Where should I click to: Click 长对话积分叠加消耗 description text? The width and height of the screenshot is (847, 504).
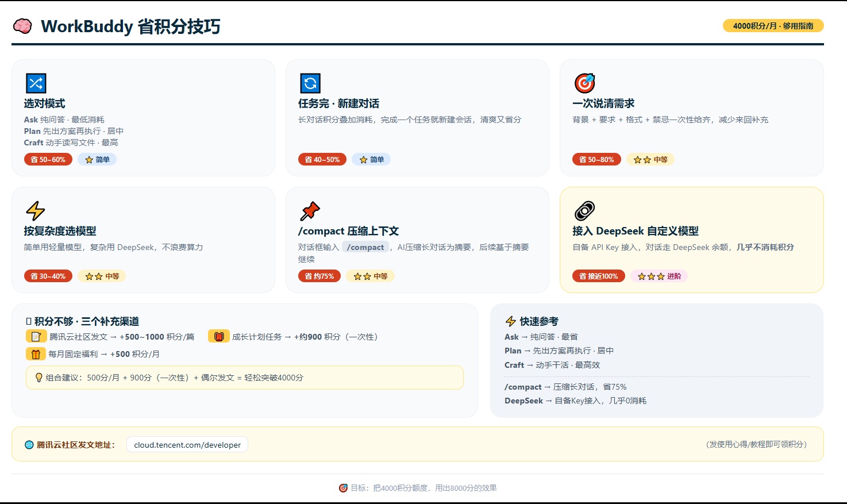[x=410, y=120]
